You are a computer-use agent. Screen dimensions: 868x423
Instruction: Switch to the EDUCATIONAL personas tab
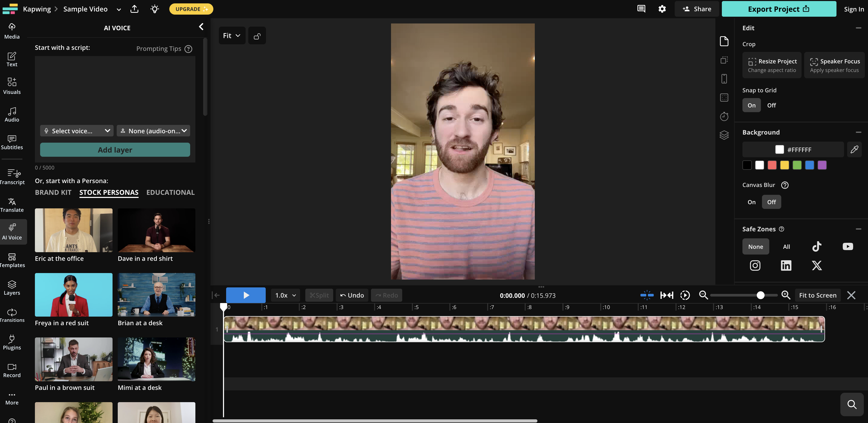[x=170, y=192]
